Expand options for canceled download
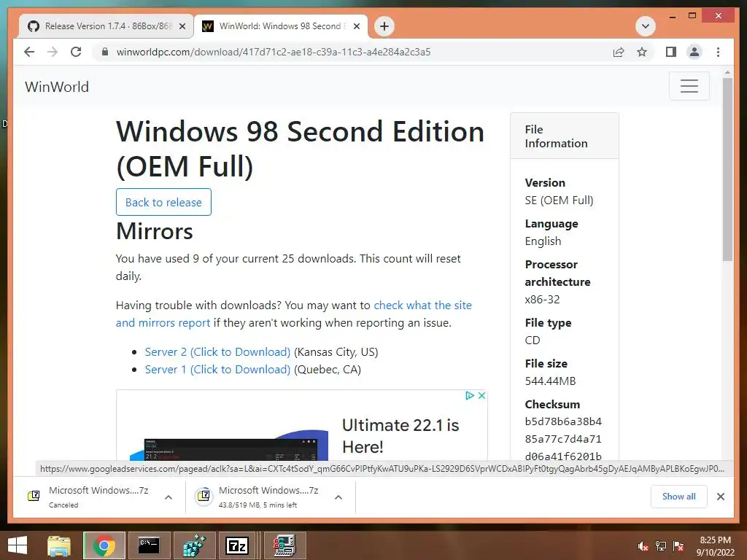Image resolution: width=747 pixels, height=560 pixels. tap(169, 497)
